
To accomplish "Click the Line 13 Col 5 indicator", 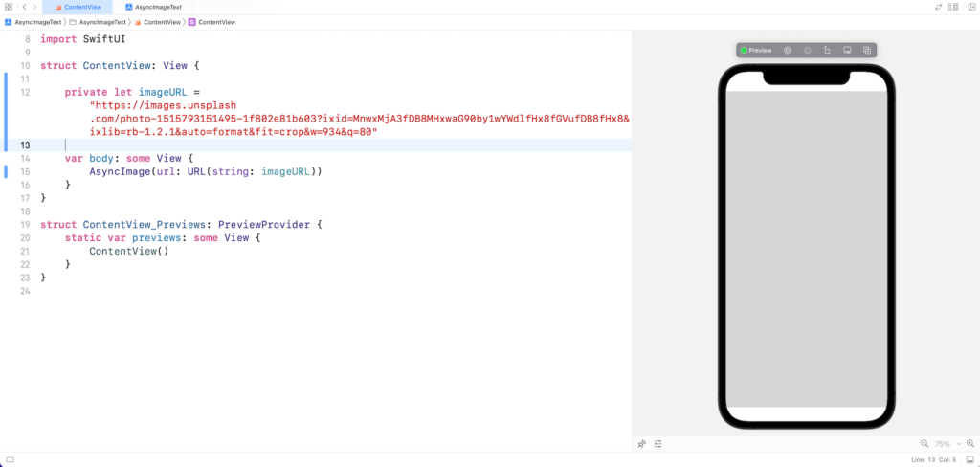I will click(934, 460).
